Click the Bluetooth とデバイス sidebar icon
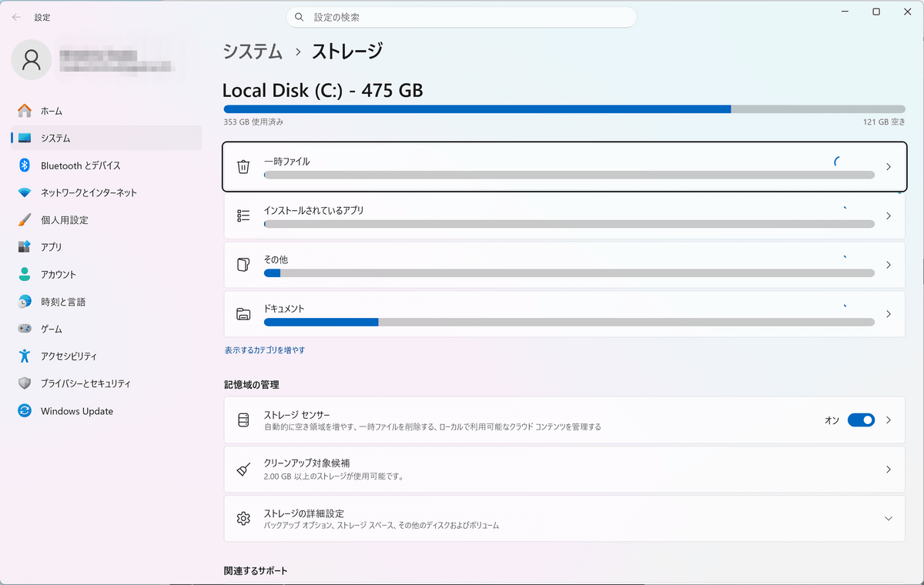This screenshot has width=924, height=585. [x=25, y=165]
